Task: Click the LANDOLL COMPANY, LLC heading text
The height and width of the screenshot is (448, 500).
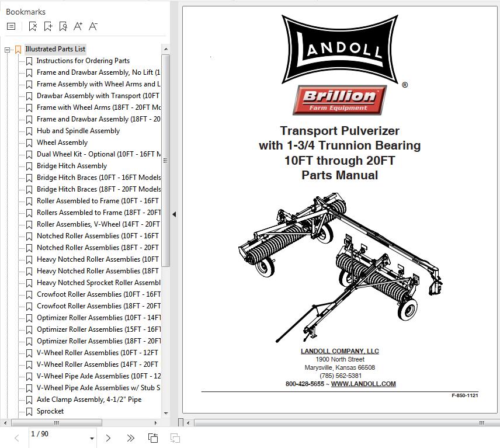Action: click(340, 351)
